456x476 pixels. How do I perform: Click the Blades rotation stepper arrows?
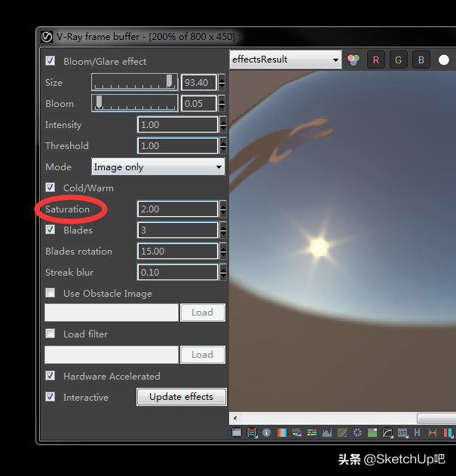[223, 251]
